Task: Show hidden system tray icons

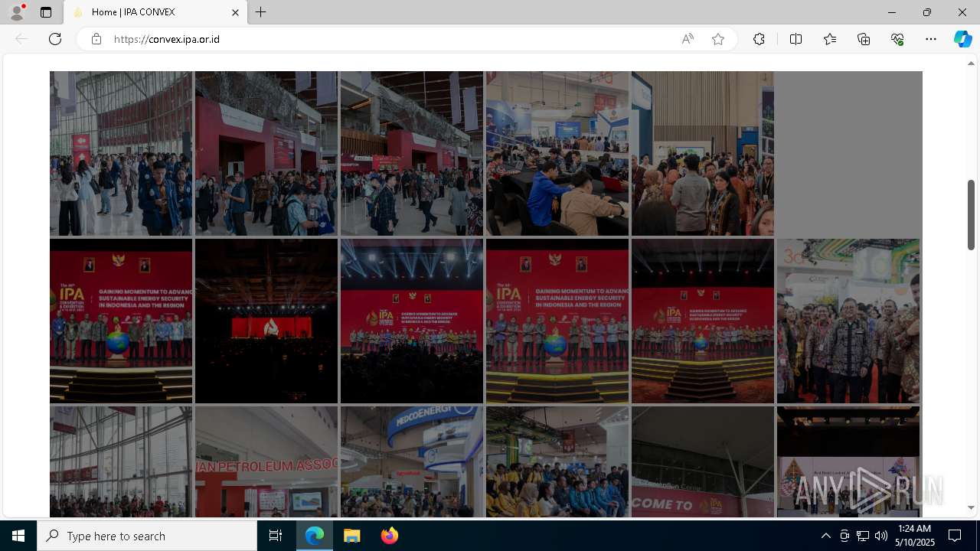Action: click(825, 536)
